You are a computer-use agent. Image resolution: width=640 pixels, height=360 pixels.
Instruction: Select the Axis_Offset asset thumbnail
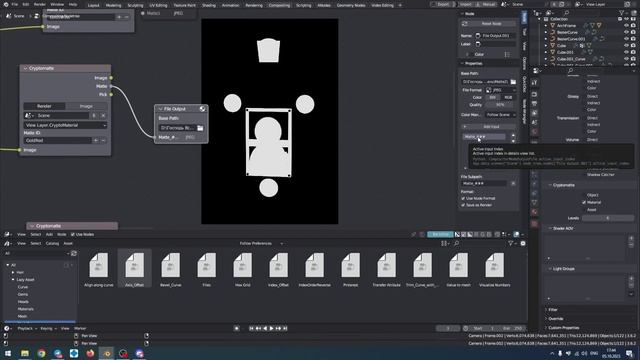coord(135,269)
